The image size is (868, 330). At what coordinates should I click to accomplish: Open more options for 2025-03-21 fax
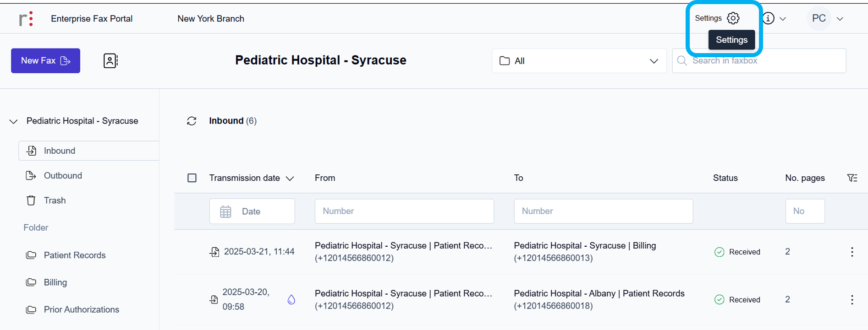[852, 252]
